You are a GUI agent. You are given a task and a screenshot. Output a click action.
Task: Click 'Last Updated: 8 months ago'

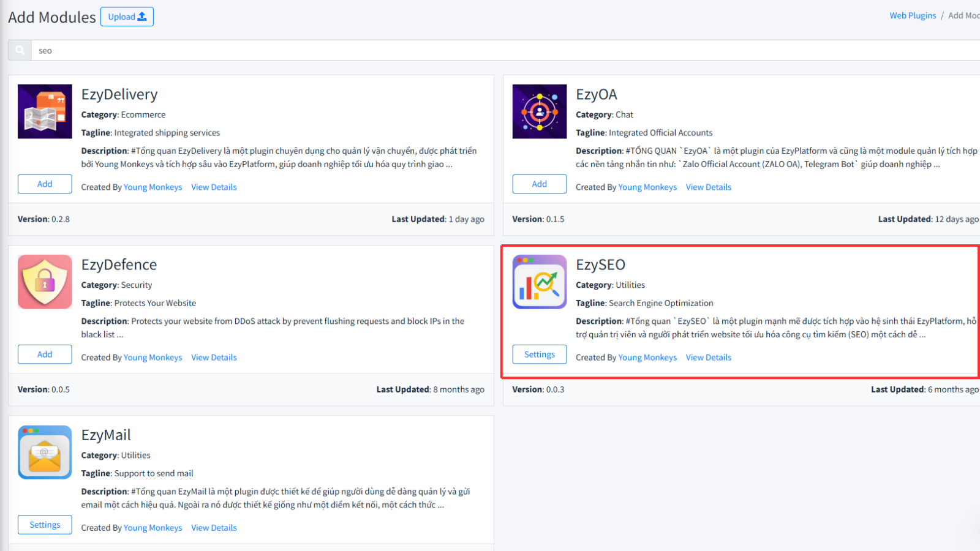[431, 389]
